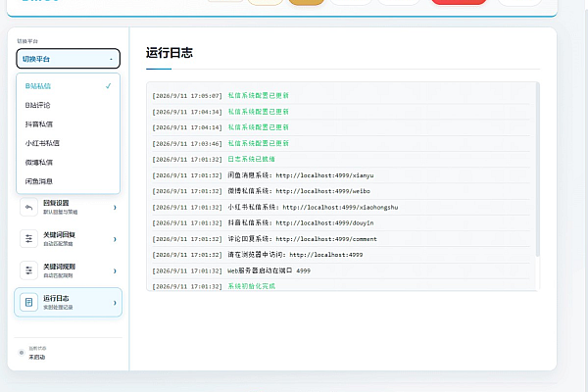The image size is (588, 392).
Task: Click the 未启动 status text
Action: click(x=37, y=357)
